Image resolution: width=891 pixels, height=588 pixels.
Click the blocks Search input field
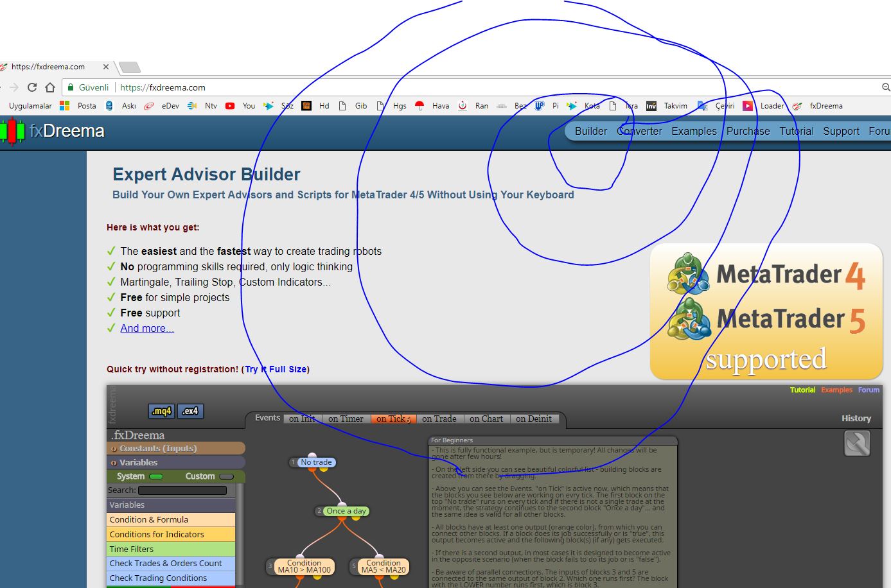pyautogui.click(x=182, y=490)
